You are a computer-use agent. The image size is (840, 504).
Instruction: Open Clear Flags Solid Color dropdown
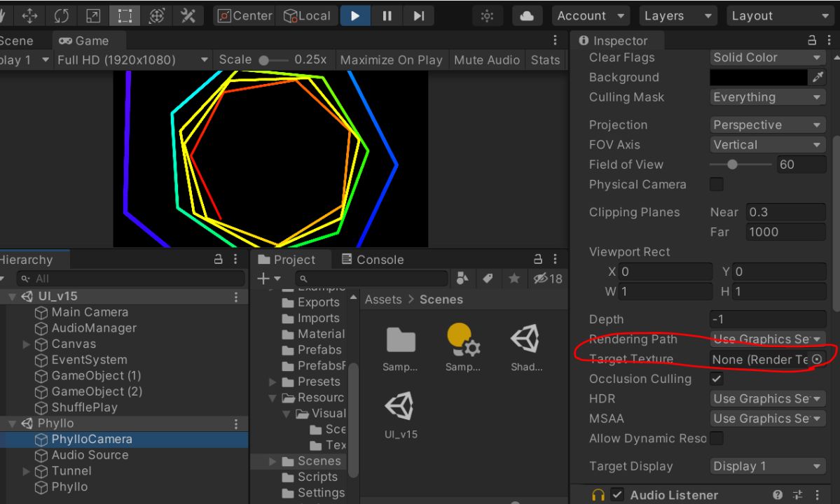pyautogui.click(x=767, y=57)
